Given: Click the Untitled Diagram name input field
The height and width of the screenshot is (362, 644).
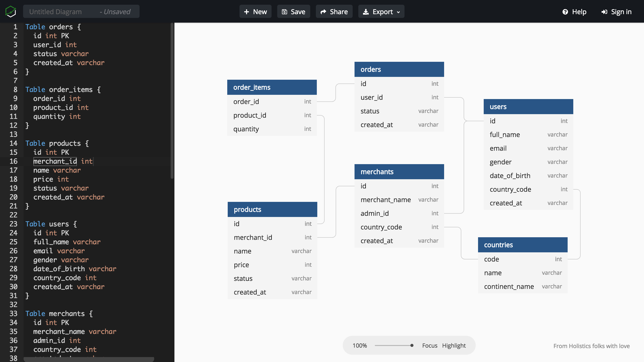Looking at the screenshot, I should tap(81, 11).
